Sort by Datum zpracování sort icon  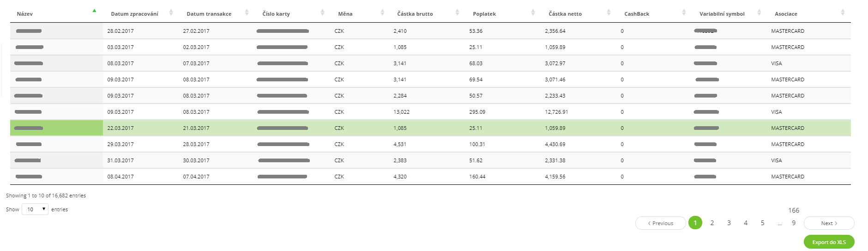click(x=171, y=12)
